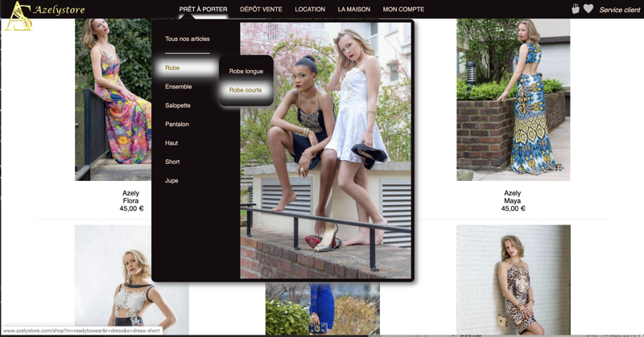Viewport: 644px width, 337px height.
Task: Expand the Robe submenu entry
Action: pos(172,68)
